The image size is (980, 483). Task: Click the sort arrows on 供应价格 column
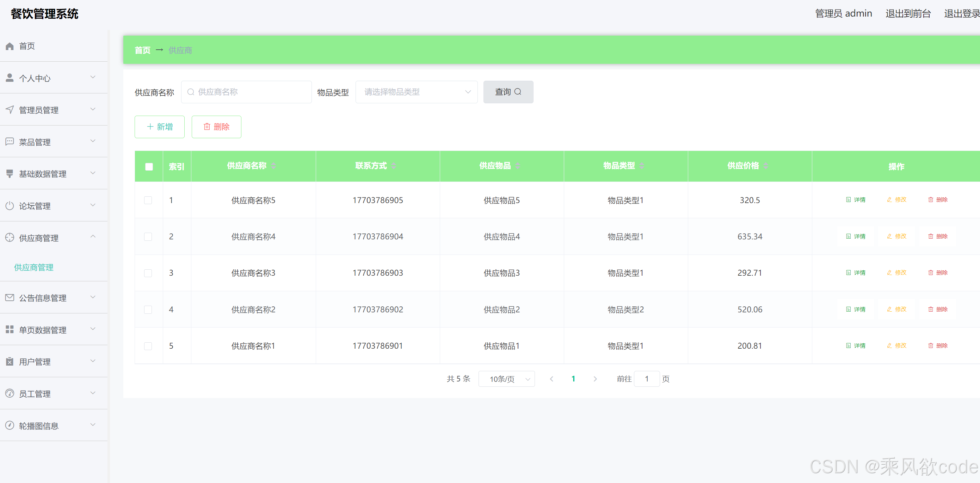coord(766,166)
